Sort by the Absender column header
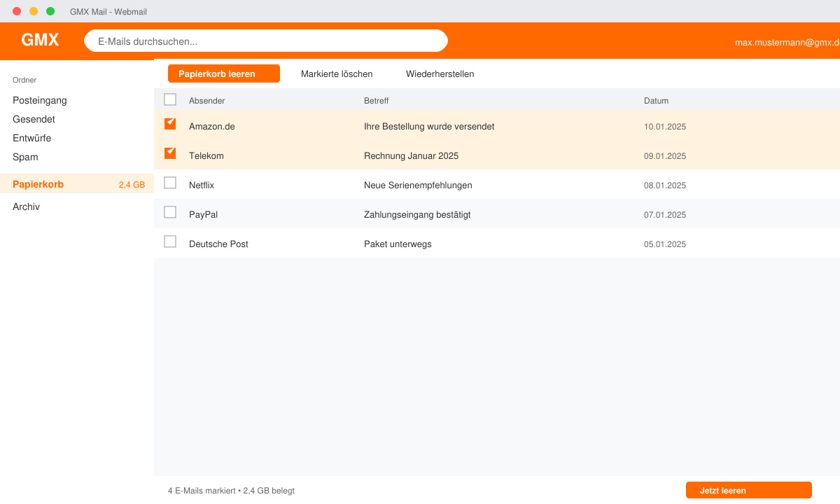 [207, 101]
